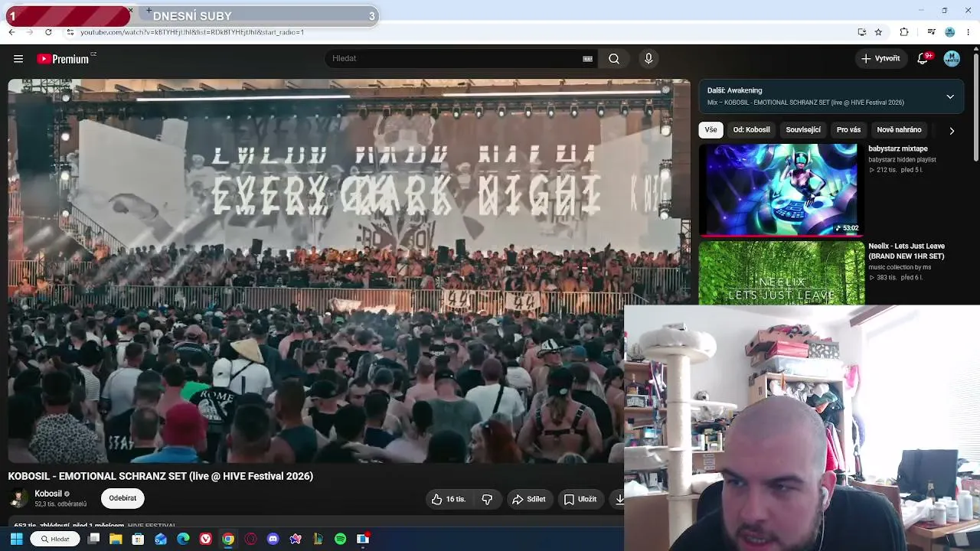This screenshot has height=551, width=980.
Task: Select the "Vše" filter chip
Action: click(x=710, y=130)
